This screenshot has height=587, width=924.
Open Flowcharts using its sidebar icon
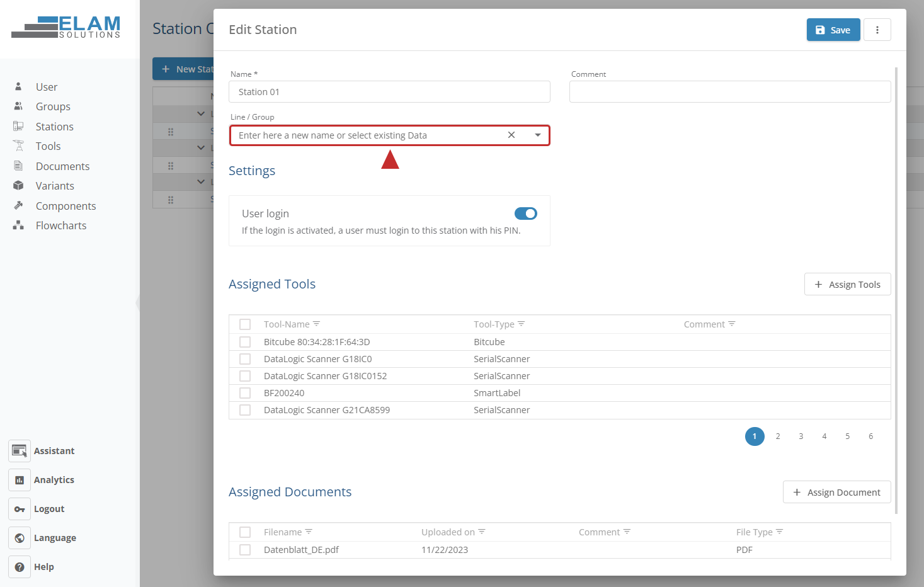(x=20, y=225)
